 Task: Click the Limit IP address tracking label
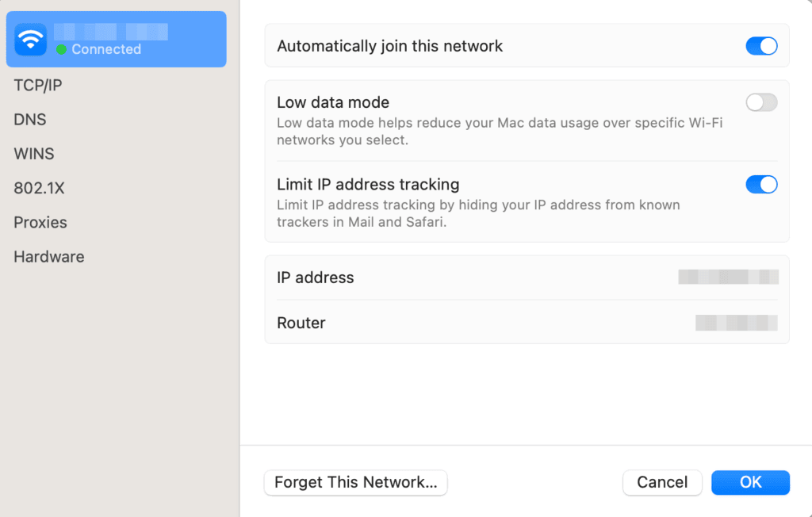pos(367,184)
